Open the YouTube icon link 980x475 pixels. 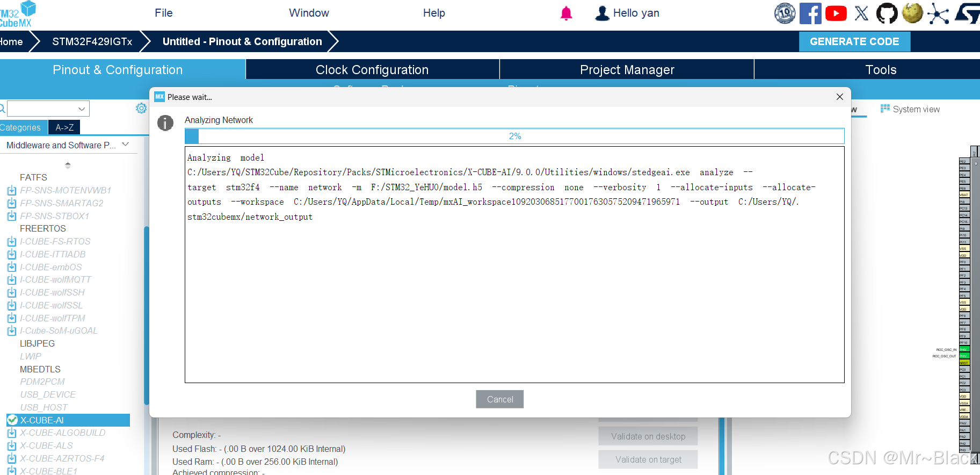tap(836, 13)
